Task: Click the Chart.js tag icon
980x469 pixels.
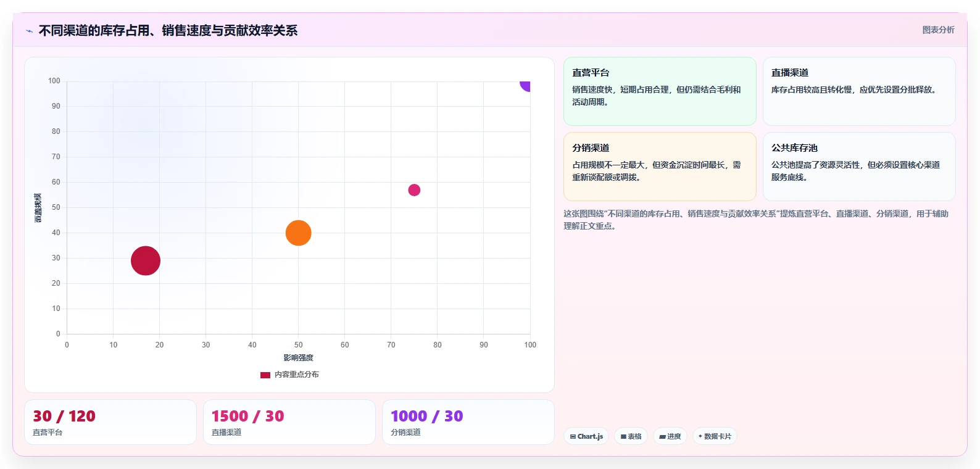Action: coord(573,436)
